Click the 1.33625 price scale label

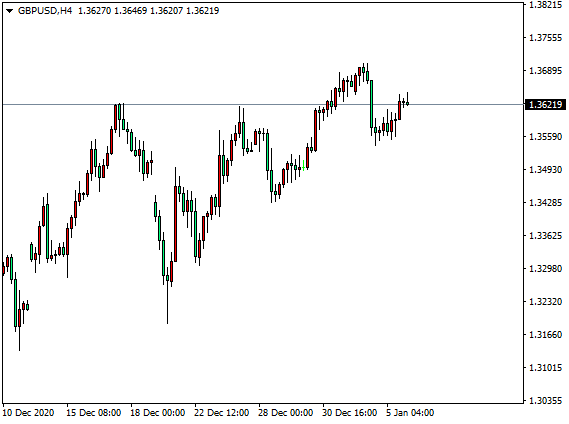point(545,236)
